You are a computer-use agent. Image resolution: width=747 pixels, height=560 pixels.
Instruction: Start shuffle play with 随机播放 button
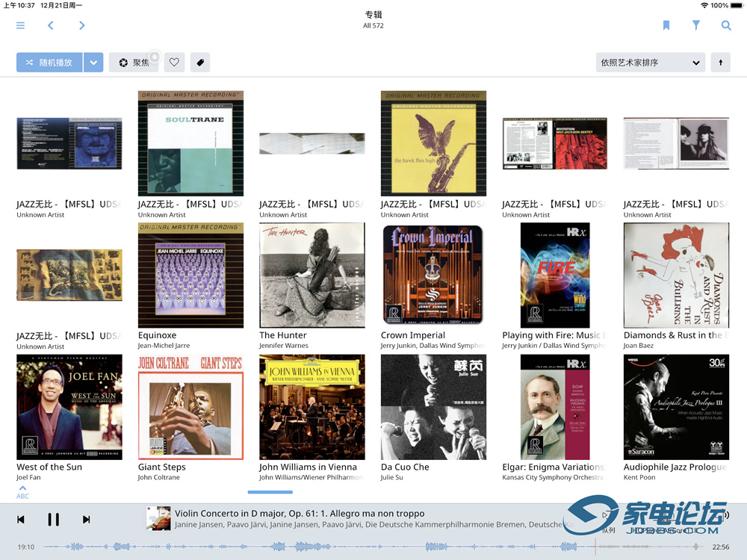point(49,63)
